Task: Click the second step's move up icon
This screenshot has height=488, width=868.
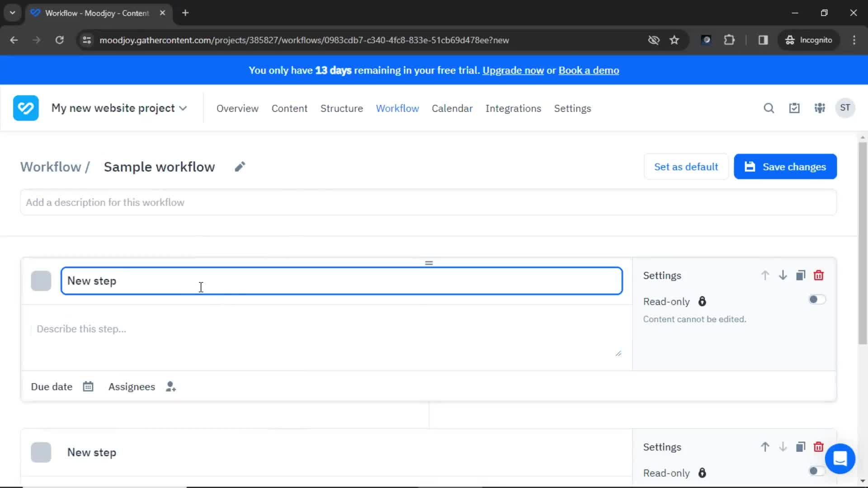Action: point(765,446)
